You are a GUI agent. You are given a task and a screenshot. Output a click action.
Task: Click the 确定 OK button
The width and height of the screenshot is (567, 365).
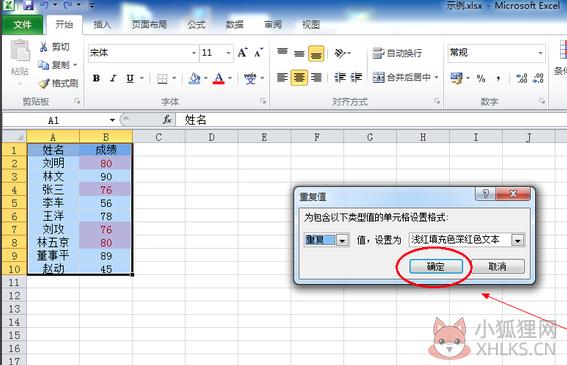click(436, 267)
